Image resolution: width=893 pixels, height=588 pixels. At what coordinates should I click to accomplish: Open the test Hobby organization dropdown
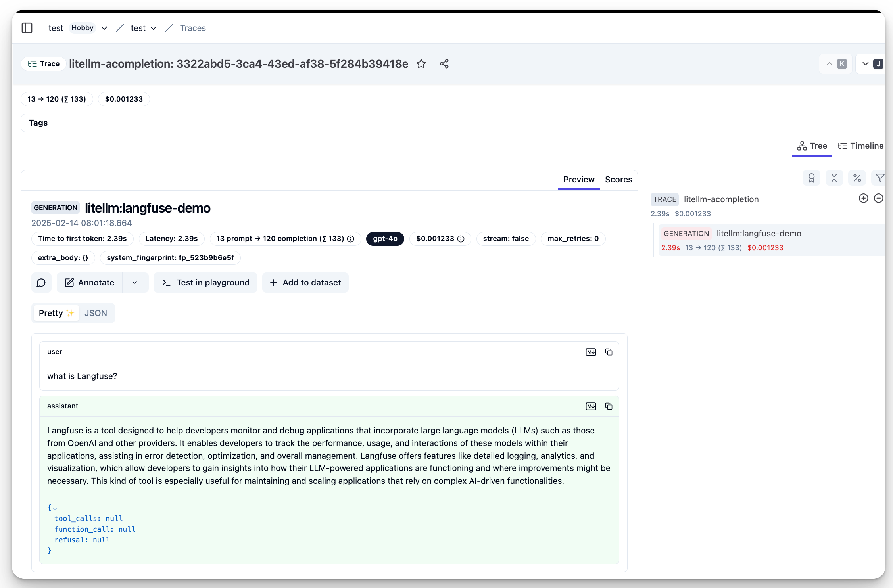(104, 28)
